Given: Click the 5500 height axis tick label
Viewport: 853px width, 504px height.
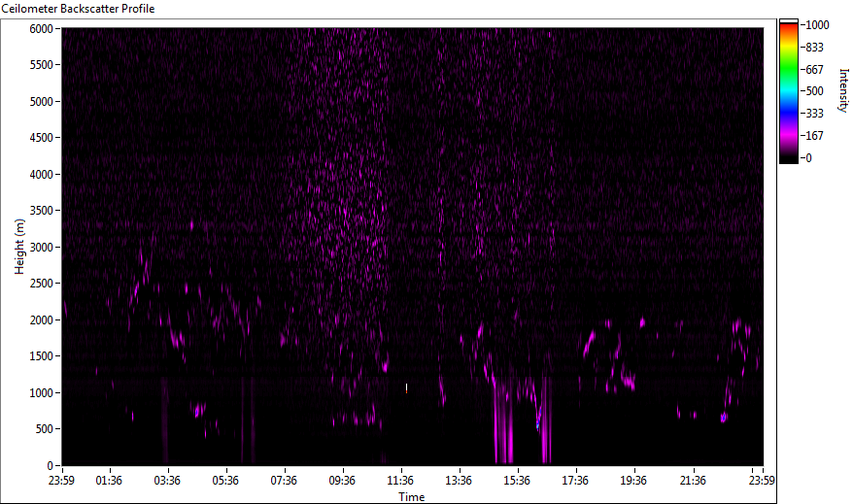Looking at the screenshot, I should [x=42, y=65].
